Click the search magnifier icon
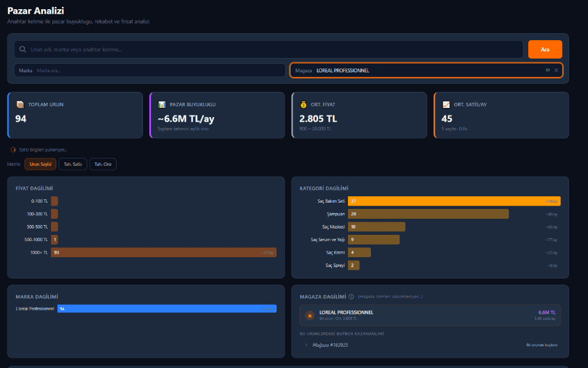 pos(23,49)
